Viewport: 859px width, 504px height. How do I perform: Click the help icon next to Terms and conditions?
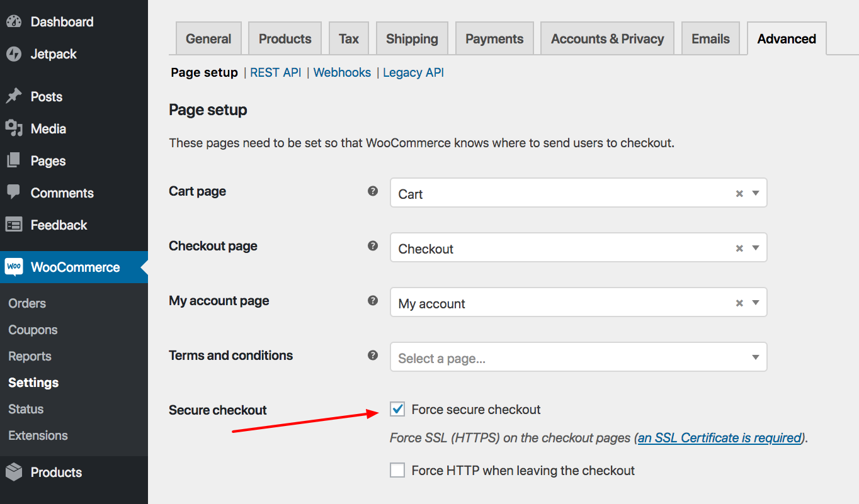click(x=373, y=356)
